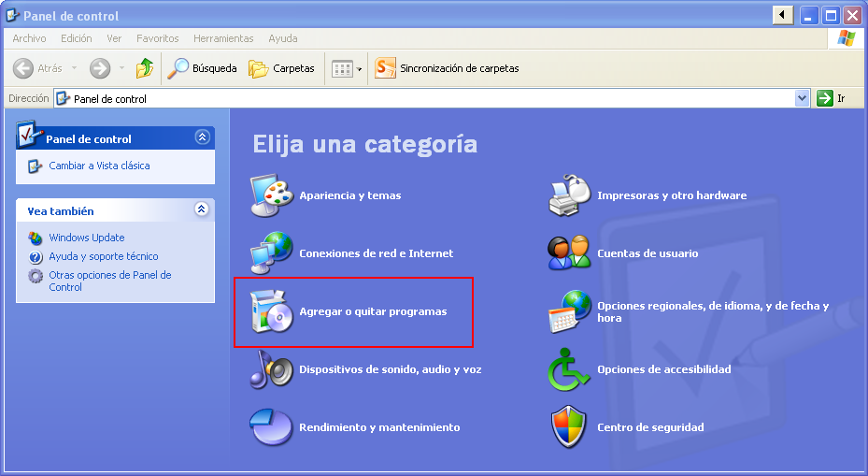Open the address bar dropdown arrow
This screenshot has width=868, height=476.
click(x=802, y=98)
